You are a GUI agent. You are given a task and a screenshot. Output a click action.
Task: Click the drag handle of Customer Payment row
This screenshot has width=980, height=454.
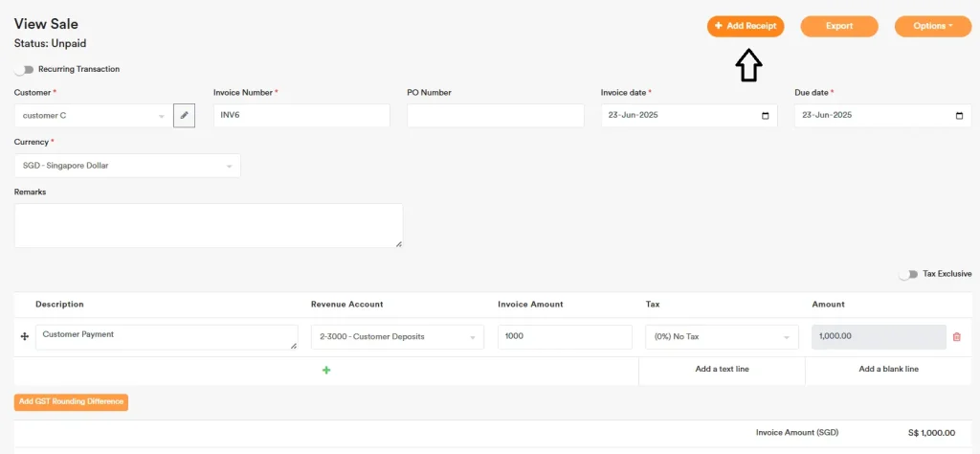click(25, 336)
